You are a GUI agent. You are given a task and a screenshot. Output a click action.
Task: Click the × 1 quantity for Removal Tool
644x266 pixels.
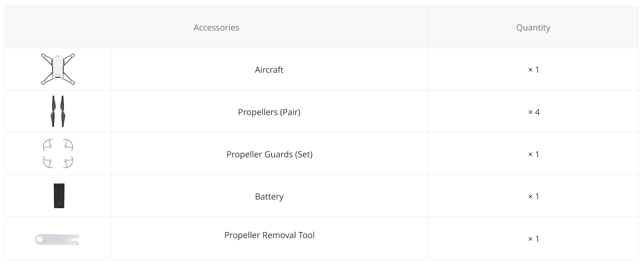point(533,239)
